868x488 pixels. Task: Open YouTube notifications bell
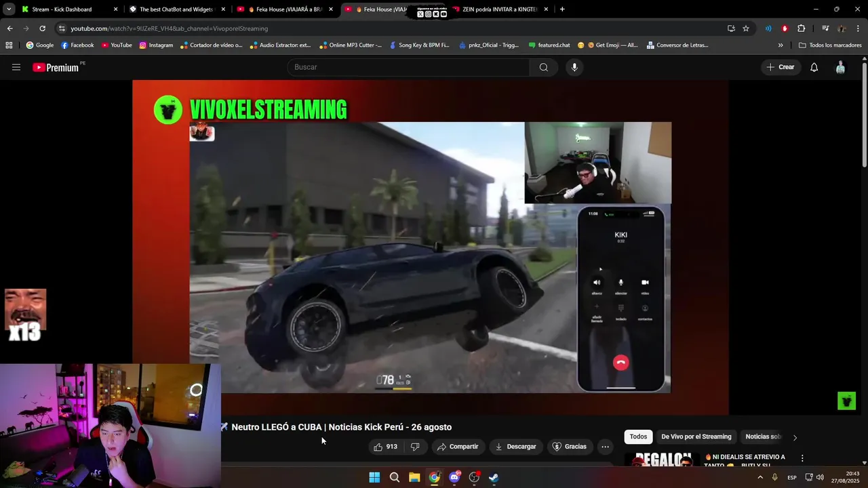coord(814,67)
